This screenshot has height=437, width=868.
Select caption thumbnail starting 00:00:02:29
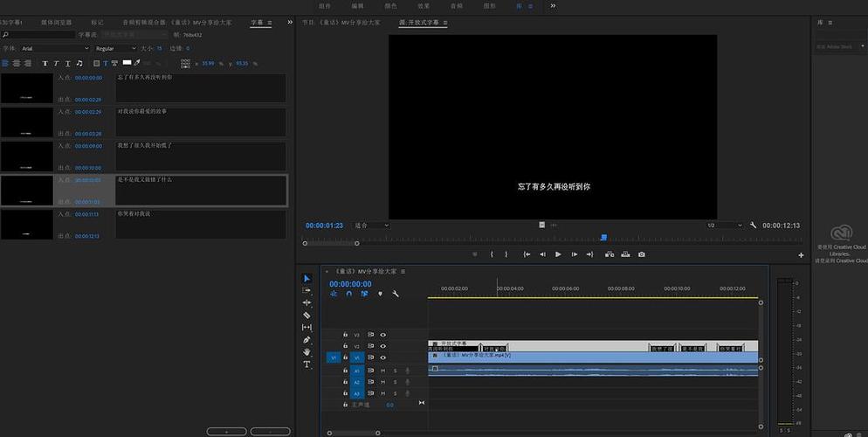[26, 121]
